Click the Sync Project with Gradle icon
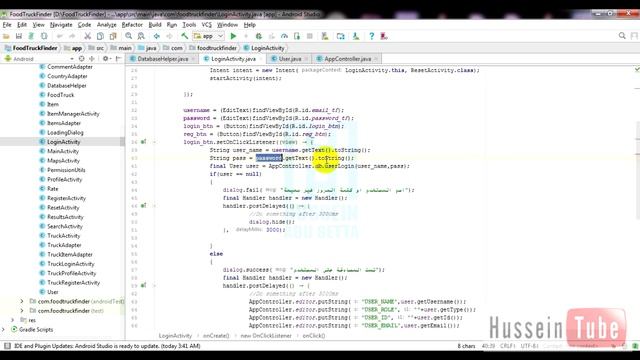This screenshot has height=360, width=640. (340, 36)
